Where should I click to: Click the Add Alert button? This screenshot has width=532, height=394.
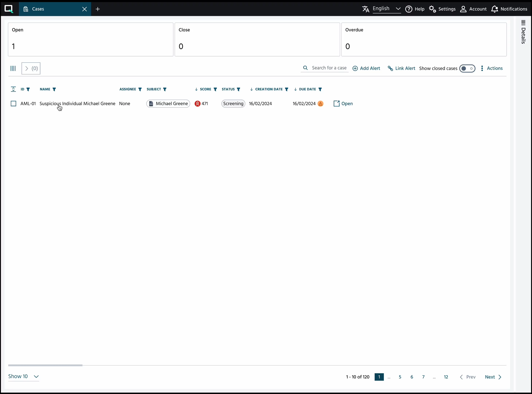(x=366, y=68)
